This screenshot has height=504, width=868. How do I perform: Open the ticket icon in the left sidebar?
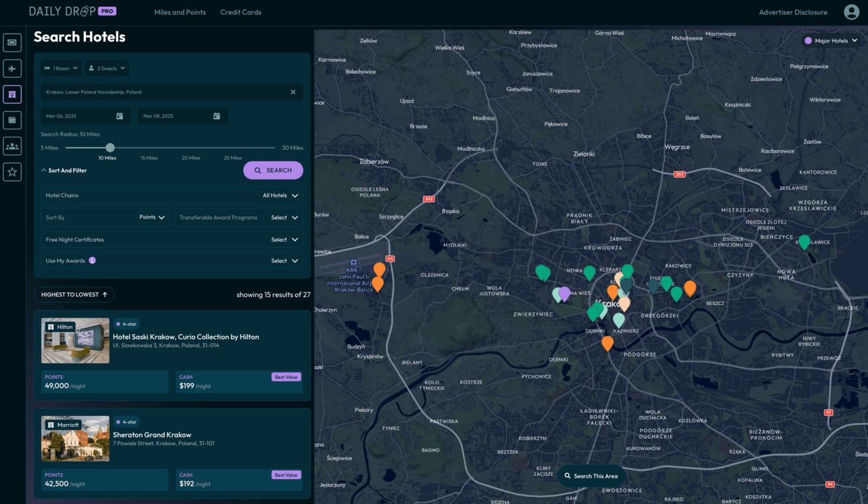click(12, 42)
